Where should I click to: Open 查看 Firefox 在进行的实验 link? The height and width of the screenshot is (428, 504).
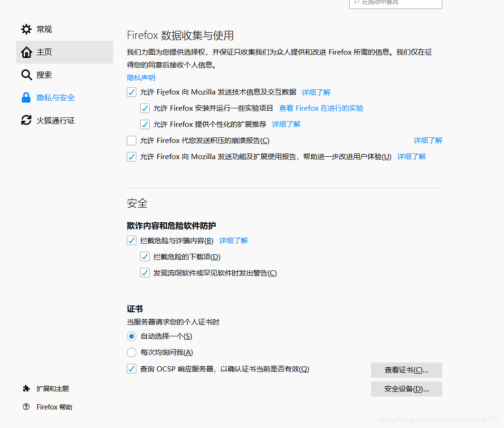click(x=321, y=108)
